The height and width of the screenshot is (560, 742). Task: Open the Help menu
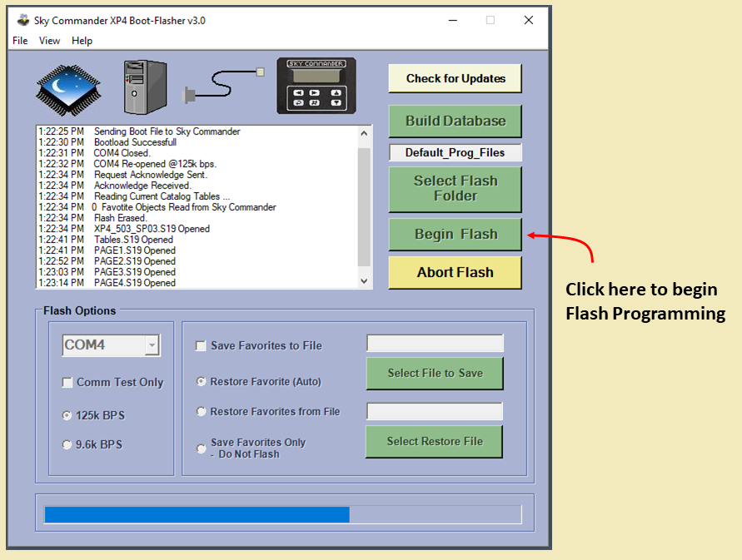pos(82,41)
